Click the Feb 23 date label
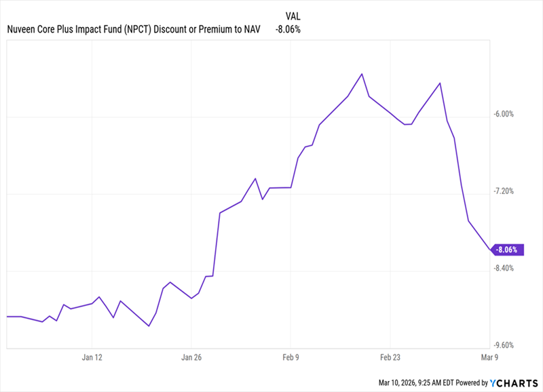Viewport: 543px width, 392px height. (390, 357)
